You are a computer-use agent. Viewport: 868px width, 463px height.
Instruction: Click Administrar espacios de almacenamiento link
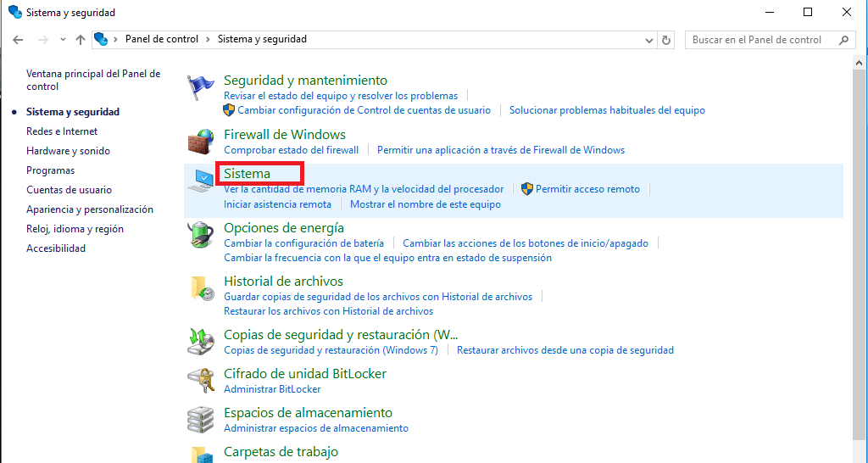point(316,428)
